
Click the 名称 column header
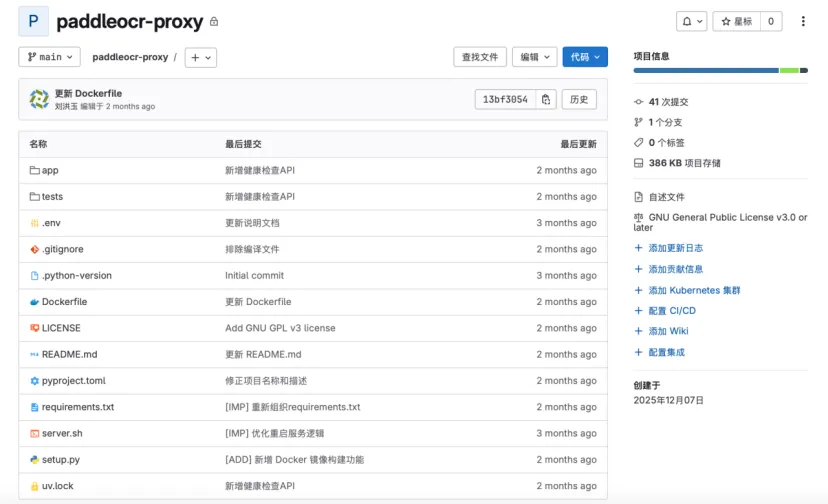(x=38, y=144)
